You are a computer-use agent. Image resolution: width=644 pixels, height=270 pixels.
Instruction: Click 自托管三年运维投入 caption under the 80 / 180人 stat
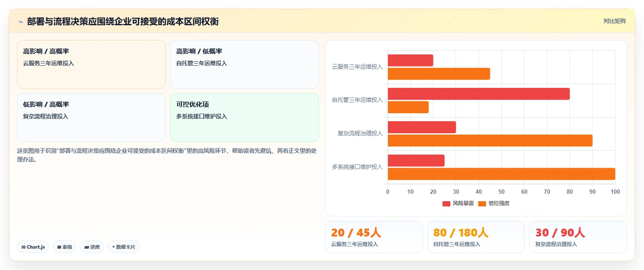coord(457,244)
